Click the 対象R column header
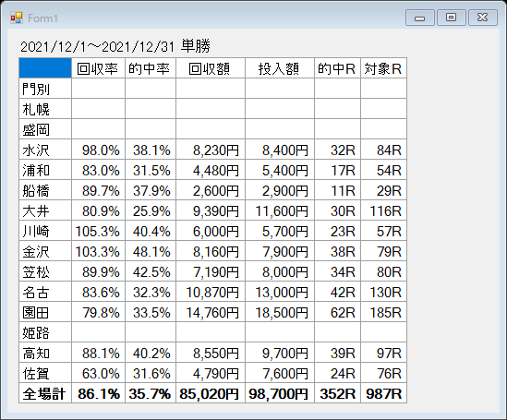This screenshot has width=507, height=420. tap(384, 68)
